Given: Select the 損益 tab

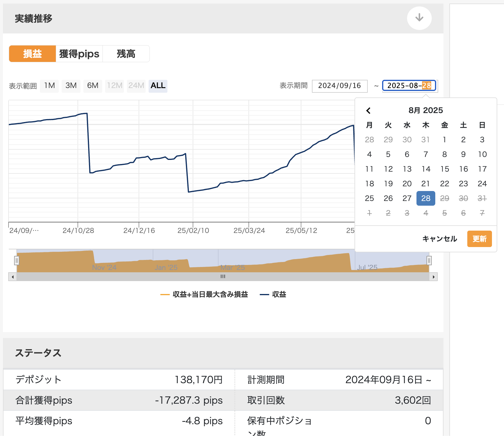Looking at the screenshot, I should (x=32, y=54).
